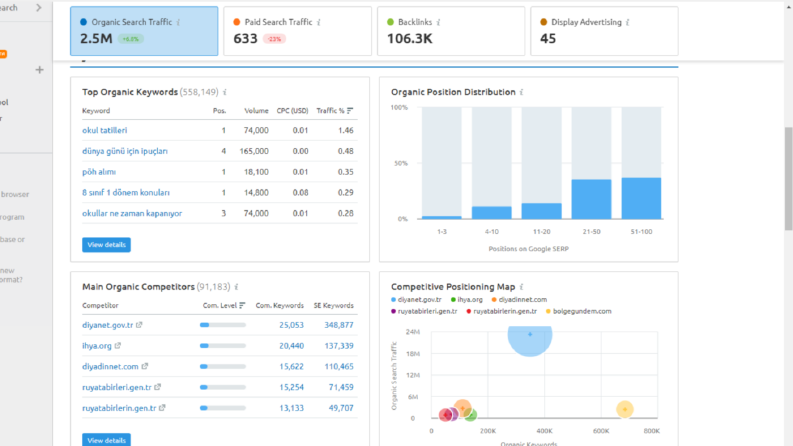The image size is (793, 446).
Task: Open keyword 8 sınıf 1 dönem konuları
Action: click(126, 193)
